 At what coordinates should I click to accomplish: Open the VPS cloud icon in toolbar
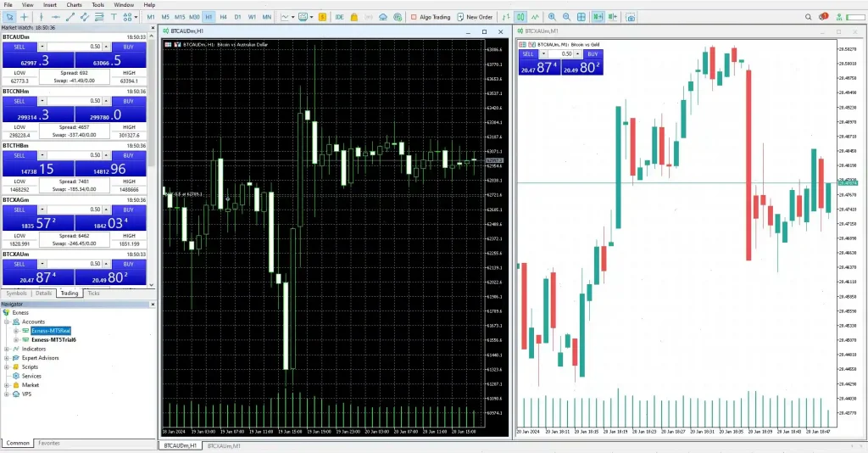383,17
